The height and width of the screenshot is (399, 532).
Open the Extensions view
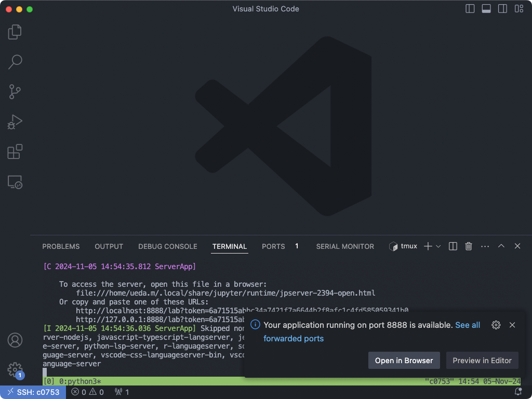[x=15, y=152]
